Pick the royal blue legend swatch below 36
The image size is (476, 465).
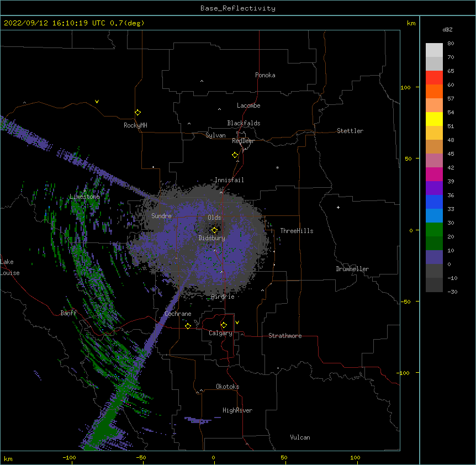tap(434, 202)
